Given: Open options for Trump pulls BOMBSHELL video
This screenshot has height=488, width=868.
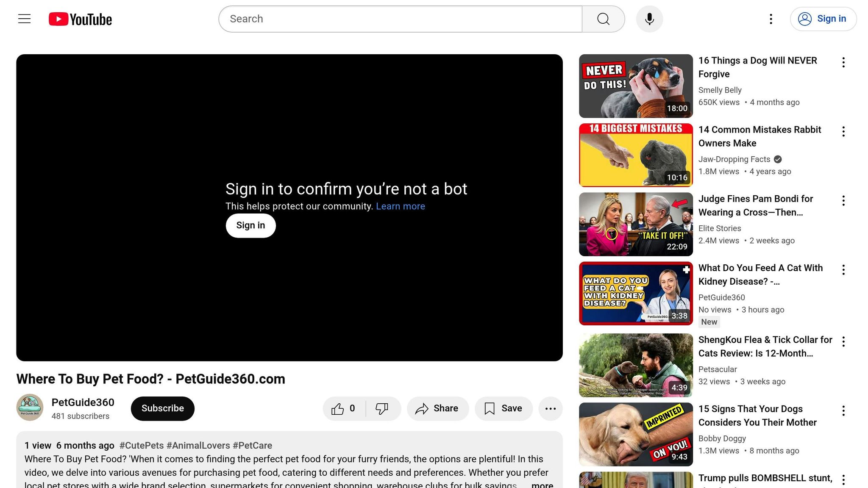Looking at the screenshot, I should click(843, 480).
